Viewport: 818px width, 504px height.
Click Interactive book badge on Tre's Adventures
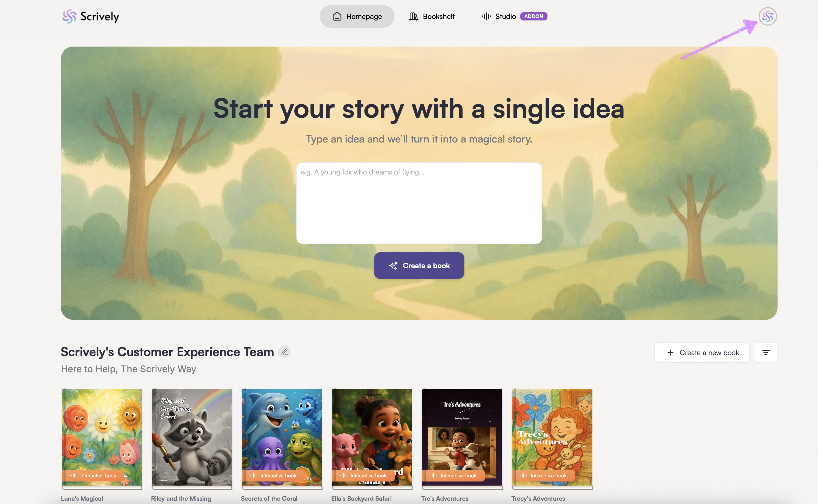pos(454,476)
